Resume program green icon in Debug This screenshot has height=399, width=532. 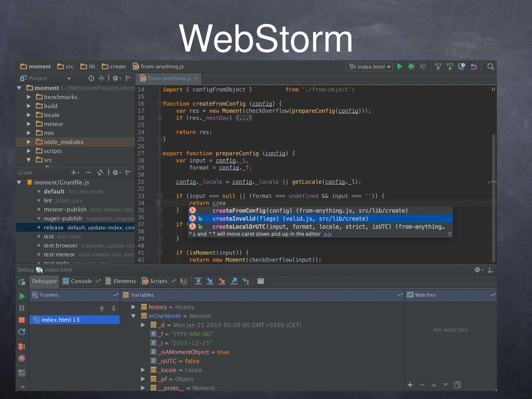22,296
